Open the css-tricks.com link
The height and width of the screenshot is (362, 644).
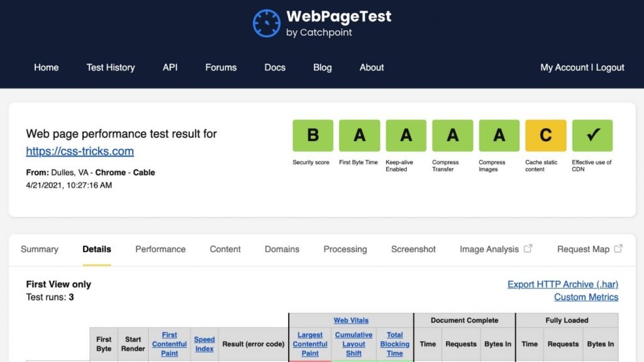pos(79,151)
